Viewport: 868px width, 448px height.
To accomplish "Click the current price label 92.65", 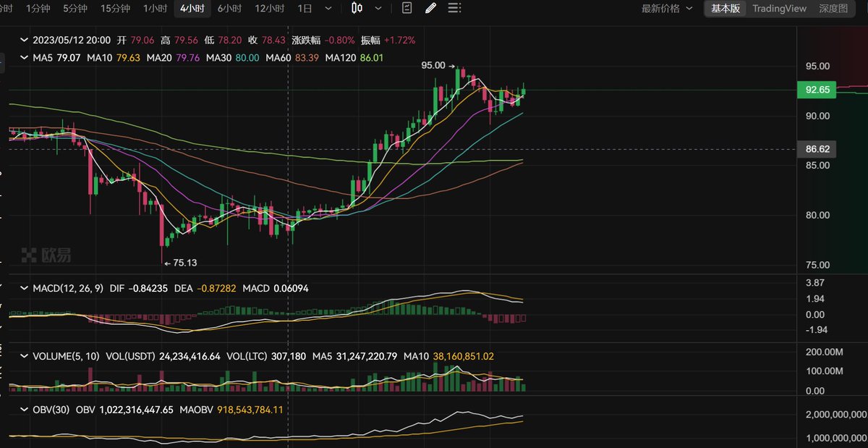I will [x=816, y=90].
